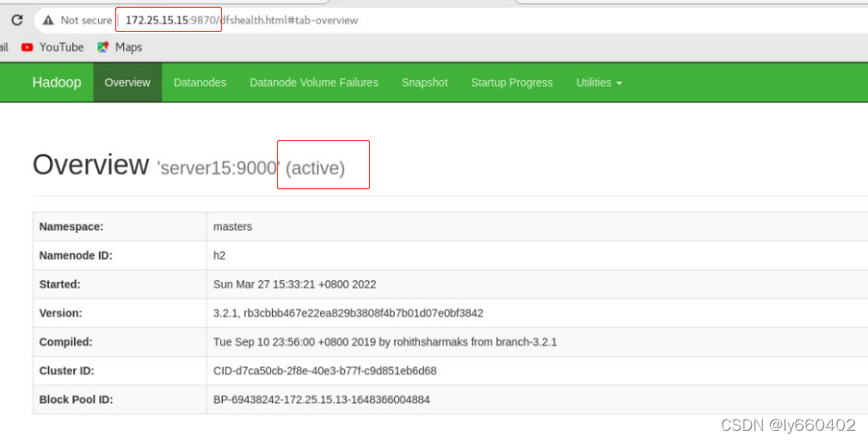
Task: Expand the Utilities dropdown menu
Action: [x=599, y=83]
